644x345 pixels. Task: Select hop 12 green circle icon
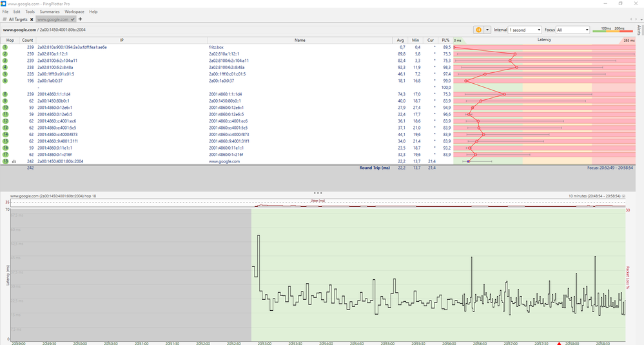pyautogui.click(x=5, y=121)
